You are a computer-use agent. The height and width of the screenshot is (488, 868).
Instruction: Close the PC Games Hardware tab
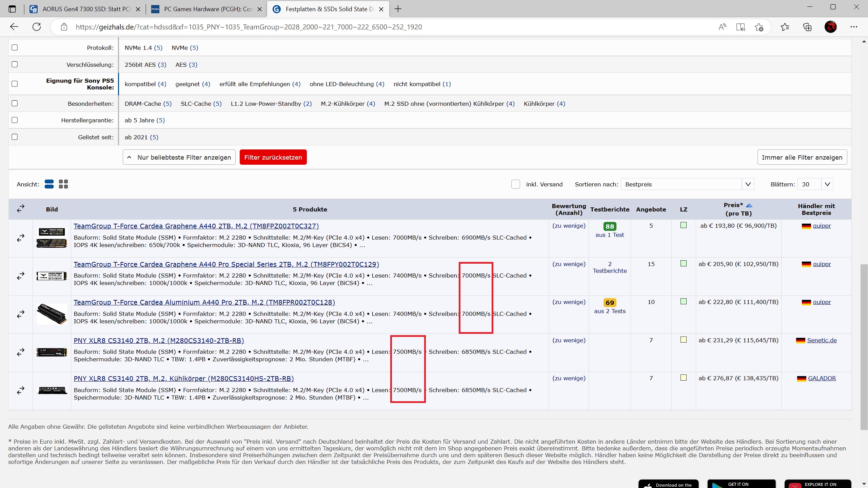260,9
